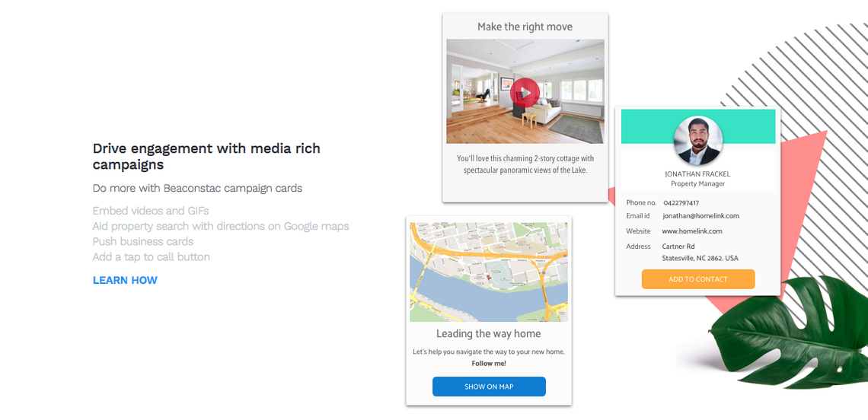Viewport: 868px width, 420px height.
Task: Click the Google maps directions list item
Action: tap(221, 226)
